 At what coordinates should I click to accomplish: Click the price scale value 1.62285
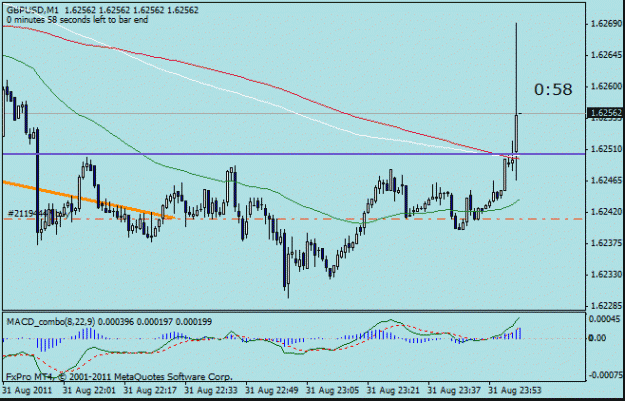605,306
